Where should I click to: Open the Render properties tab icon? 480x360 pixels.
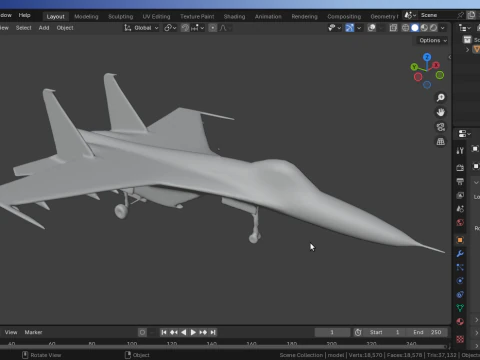tap(460, 168)
